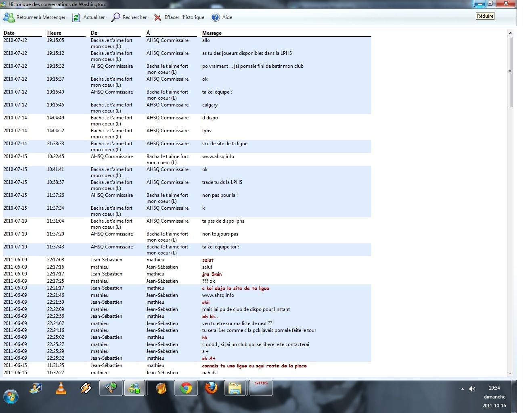Open the STHS taskbar window
This screenshot has width=532, height=413.
pyautogui.click(x=261, y=388)
